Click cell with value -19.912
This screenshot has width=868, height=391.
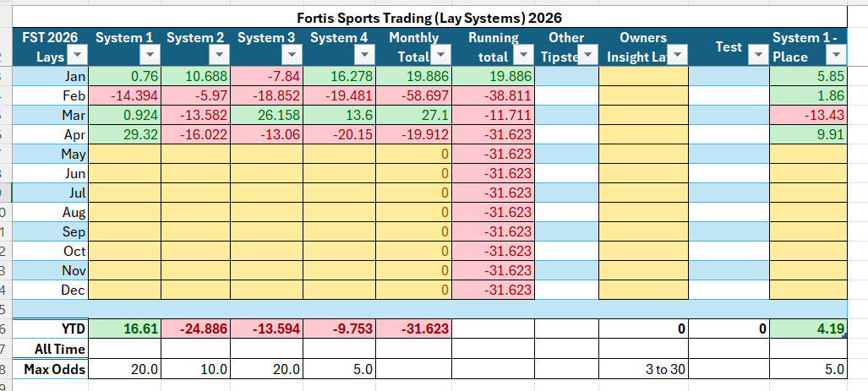pyautogui.click(x=413, y=134)
